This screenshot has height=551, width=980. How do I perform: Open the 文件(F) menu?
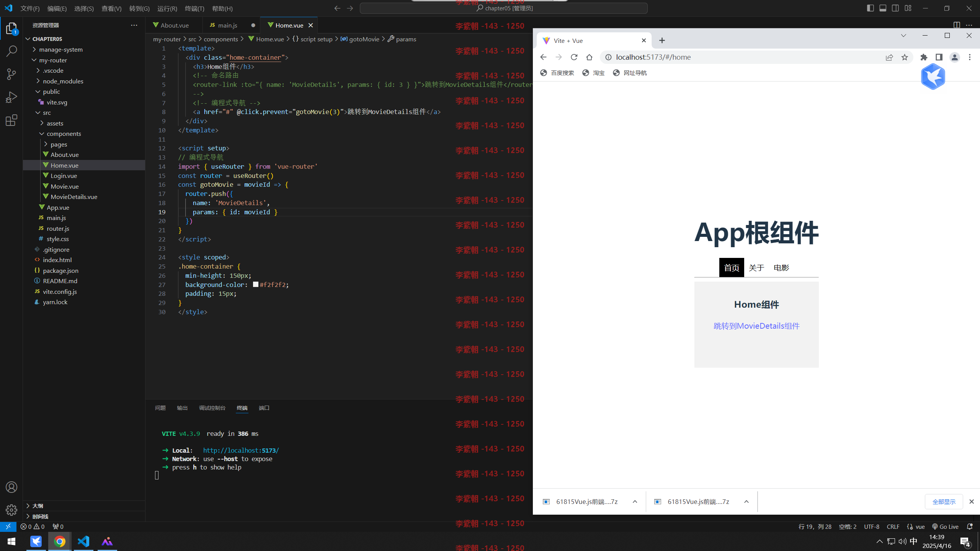pos(30,8)
